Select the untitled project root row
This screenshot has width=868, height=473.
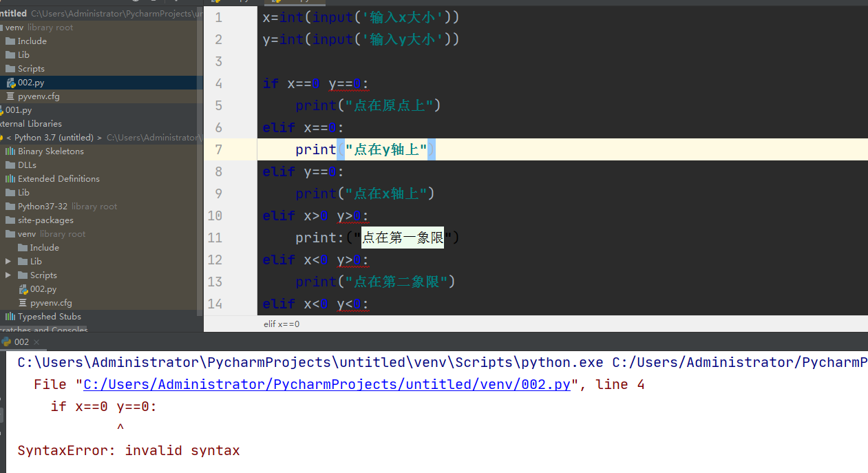101,14
